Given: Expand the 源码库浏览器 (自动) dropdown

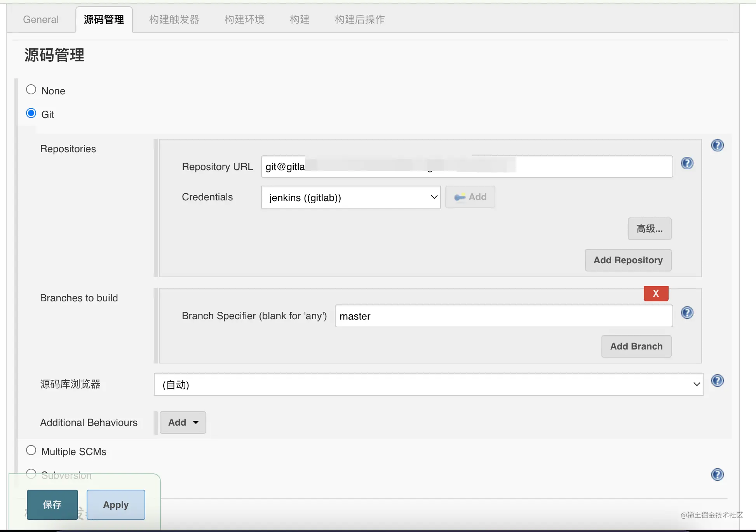Looking at the screenshot, I should 428,384.
